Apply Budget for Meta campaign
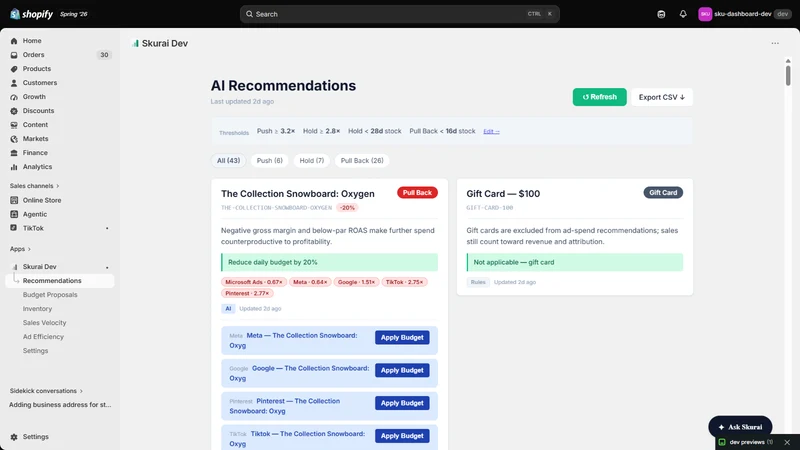Image resolution: width=800 pixels, height=450 pixels. (x=402, y=338)
